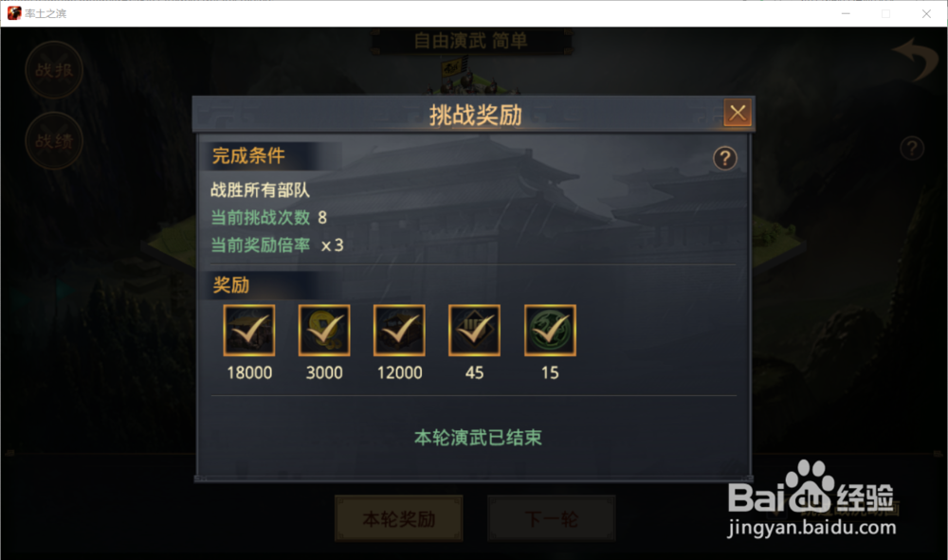Select the 12000 reward icon

tap(399, 331)
